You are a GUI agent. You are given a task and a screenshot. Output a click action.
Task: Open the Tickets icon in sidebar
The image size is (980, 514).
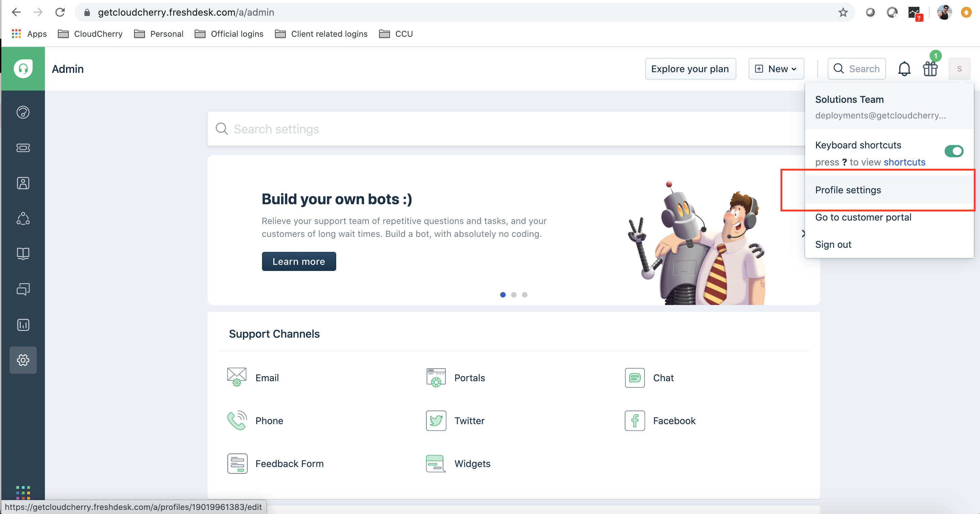point(23,148)
